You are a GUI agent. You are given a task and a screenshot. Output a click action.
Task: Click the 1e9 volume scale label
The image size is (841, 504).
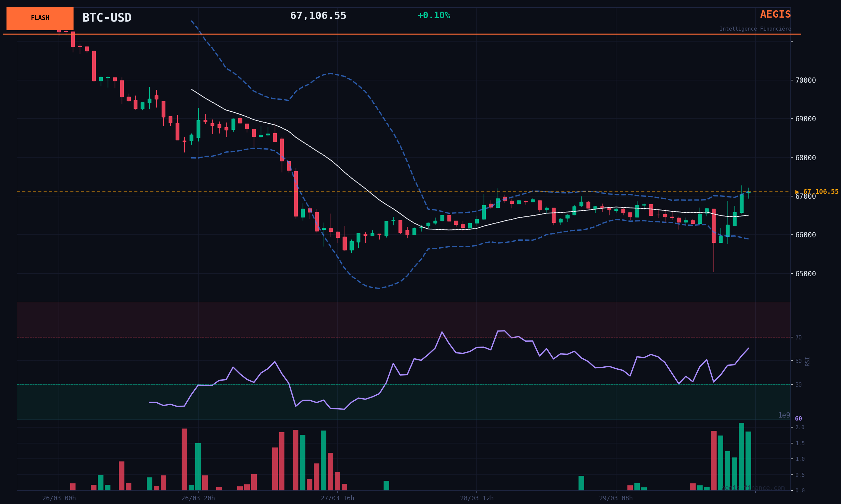(784, 415)
